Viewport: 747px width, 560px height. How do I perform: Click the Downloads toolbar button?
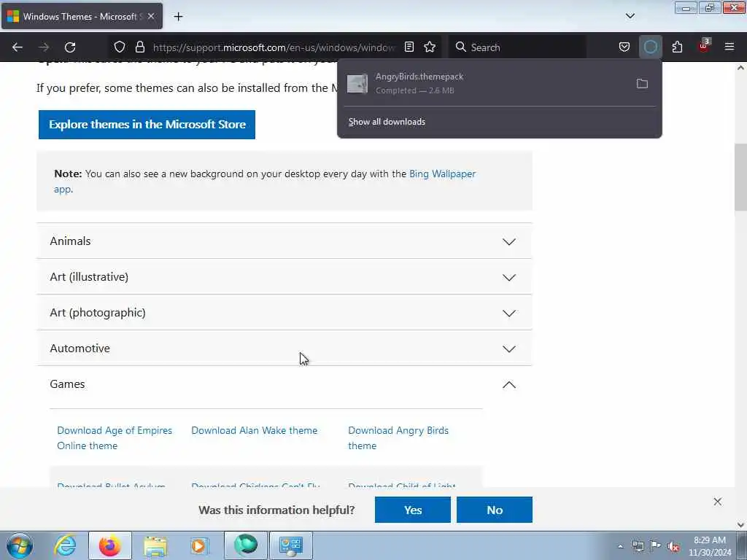click(650, 47)
